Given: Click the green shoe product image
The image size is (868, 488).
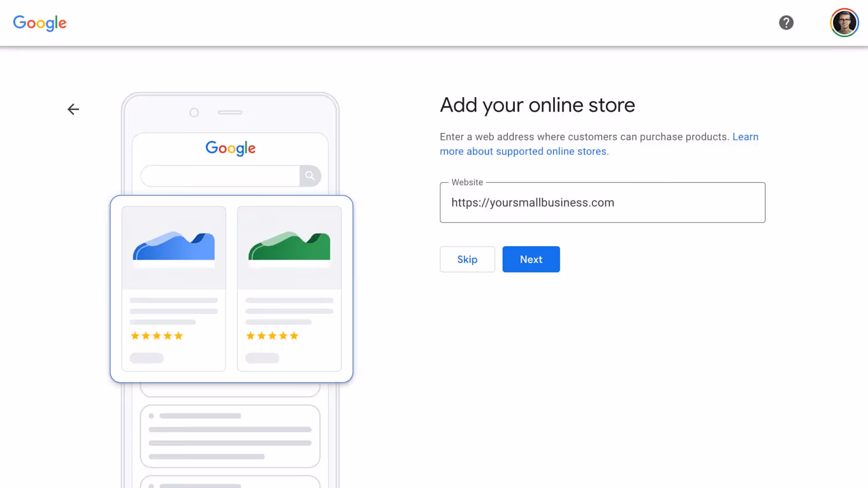Looking at the screenshot, I should click(289, 247).
